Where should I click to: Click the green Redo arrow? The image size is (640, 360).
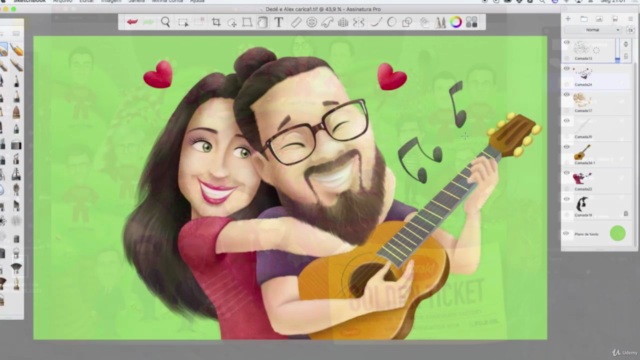coord(148,22)
